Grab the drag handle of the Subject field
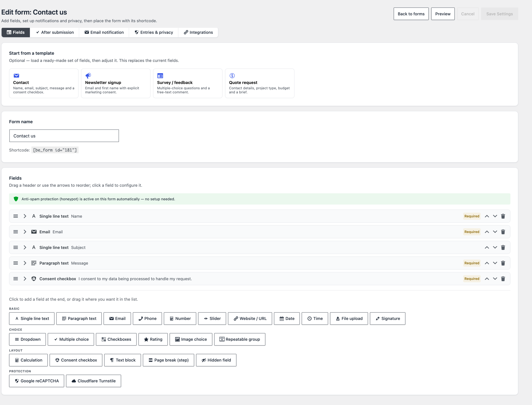Viewport: 532px width, 405px height. 16,248
